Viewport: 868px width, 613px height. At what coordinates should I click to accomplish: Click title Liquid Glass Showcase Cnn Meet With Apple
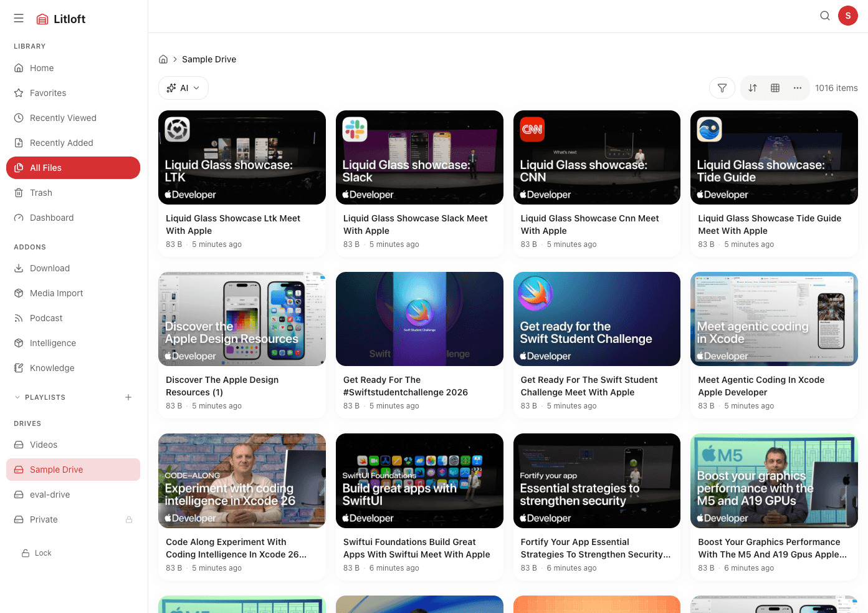(589, 224)
